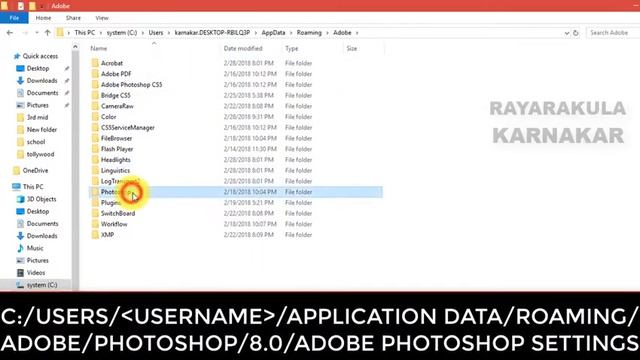This screenshot has height=360, width=640.
Task: Select Users in the address breadcrumb
Action: pos(156,33)
